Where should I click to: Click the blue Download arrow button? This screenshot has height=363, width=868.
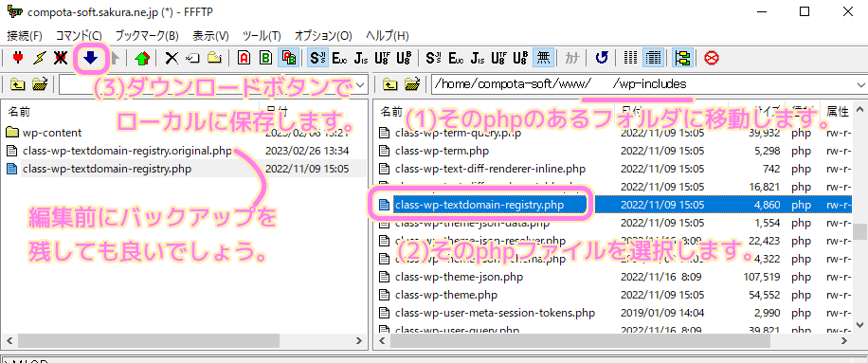click(x=90, y=58)
